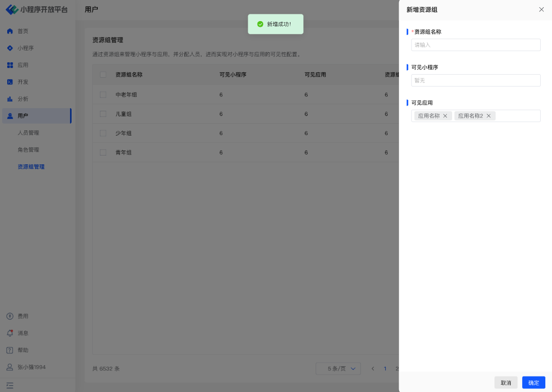Collapse sidebar using bottom menu icon

coord(10,385)
